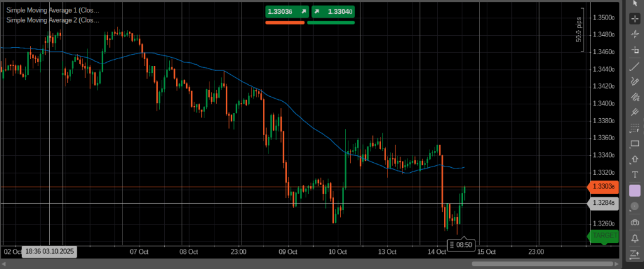
Task: Choose the rectangle shape tool
Action: coord(635,144)
